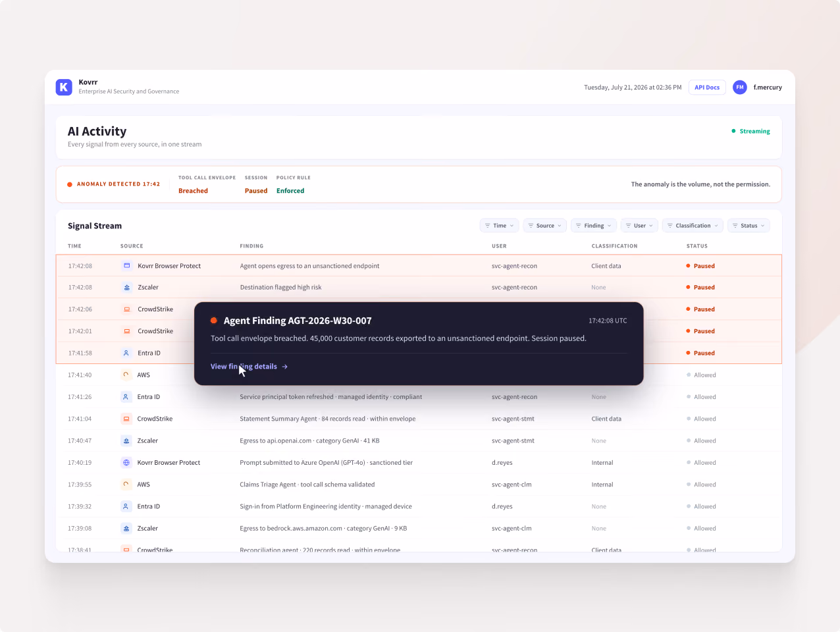
Task: Click the Zscaler icon in 17:42:08 row
Action: (127, 288)
